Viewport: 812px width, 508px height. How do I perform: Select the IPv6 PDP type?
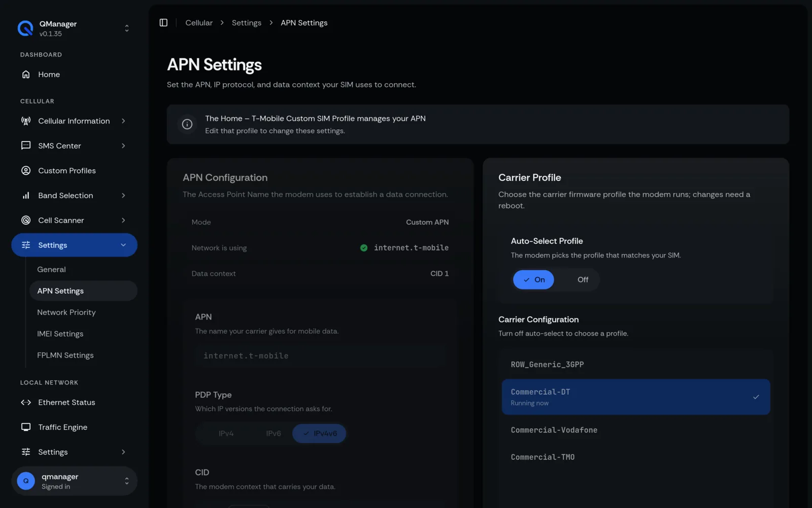pos(274,434)
